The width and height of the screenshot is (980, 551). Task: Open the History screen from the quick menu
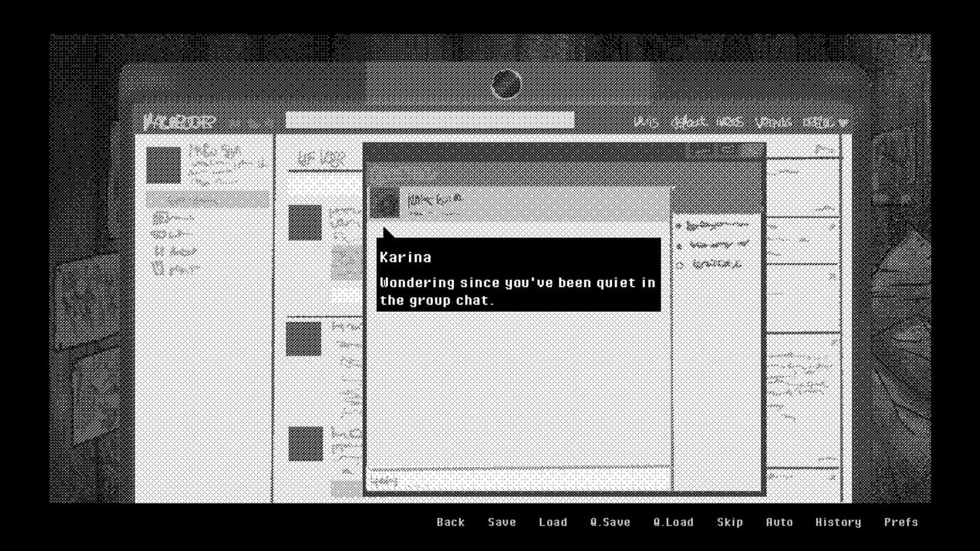(x=838, y=522)
